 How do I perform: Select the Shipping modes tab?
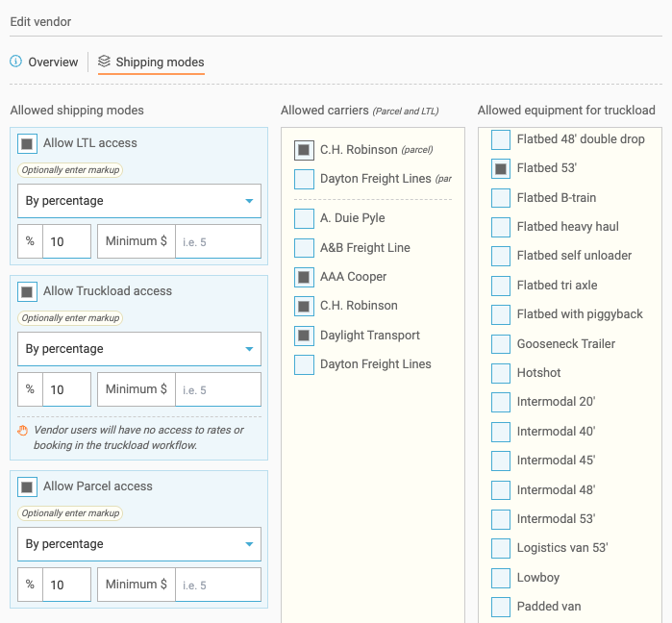(160, 62)
